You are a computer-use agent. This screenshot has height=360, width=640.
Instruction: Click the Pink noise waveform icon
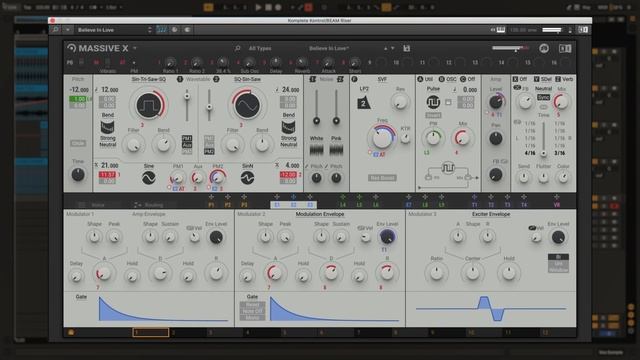pos(336,150)
